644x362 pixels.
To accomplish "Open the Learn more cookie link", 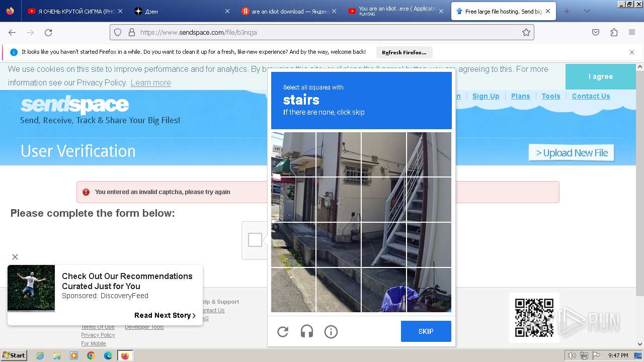I will click(x=150, y=83).
